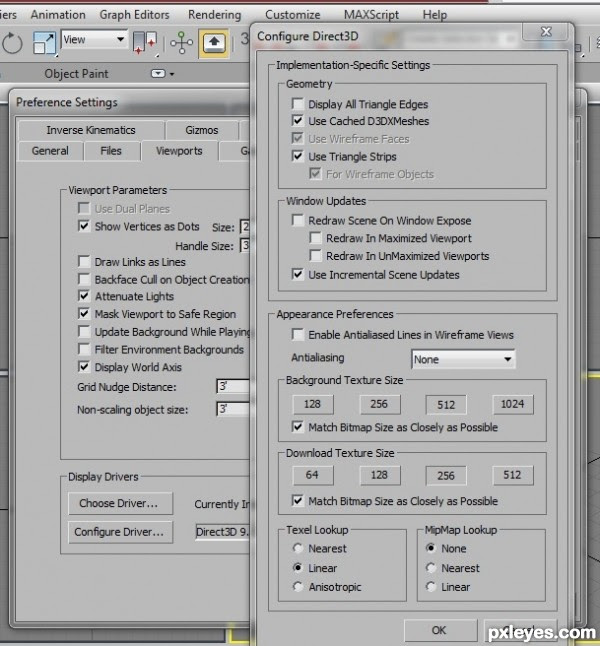Set Download Texture Size to 128
The width and height of the screenshot is (600, 646).
(x=379, y=475)
